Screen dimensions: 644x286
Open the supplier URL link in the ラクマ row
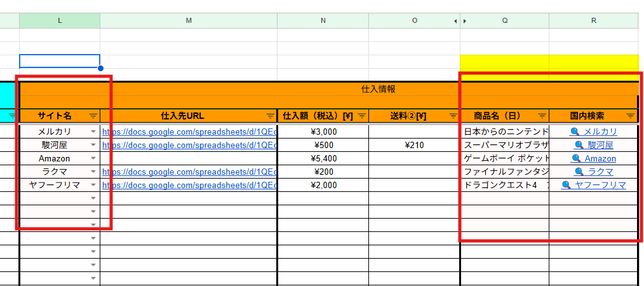tap(189, 172)
